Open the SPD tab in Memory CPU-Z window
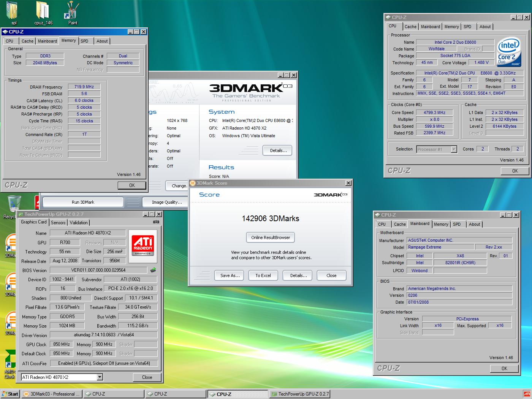The image size is (532, 399). point(84,41)
